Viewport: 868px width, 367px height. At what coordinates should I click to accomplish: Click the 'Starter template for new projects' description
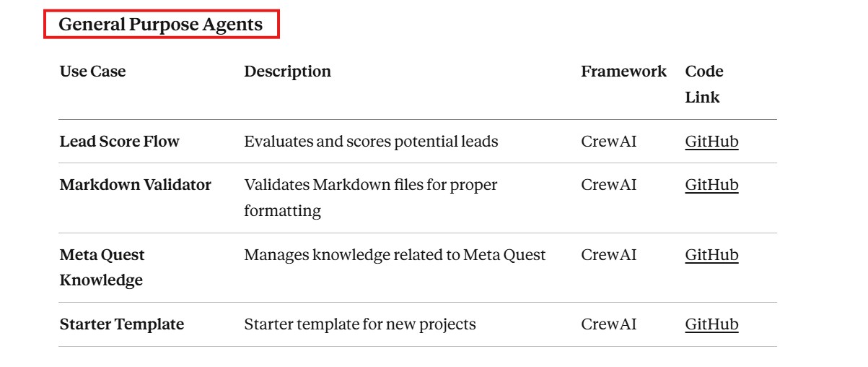click(x=359, y=324)
